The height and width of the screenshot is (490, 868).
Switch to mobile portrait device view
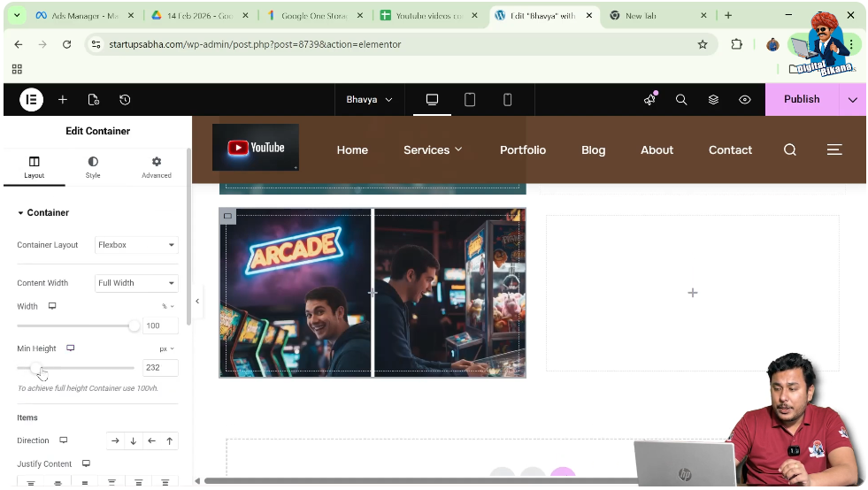click(507, 100)
